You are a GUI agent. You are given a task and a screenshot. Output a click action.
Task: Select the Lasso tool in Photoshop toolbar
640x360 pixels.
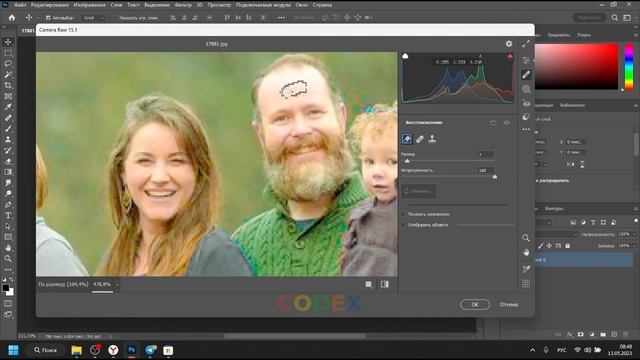tap(8, 64)
